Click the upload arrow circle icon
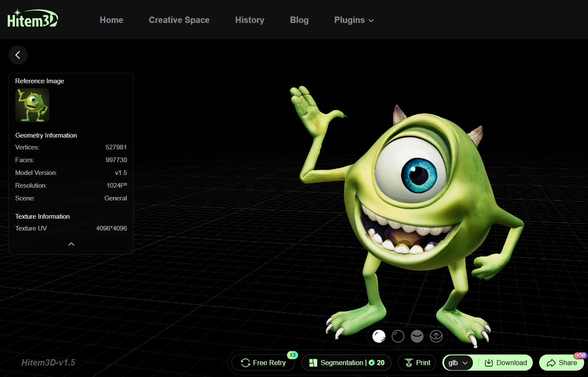This screenshot has height=377, width=588. point(436,336)
